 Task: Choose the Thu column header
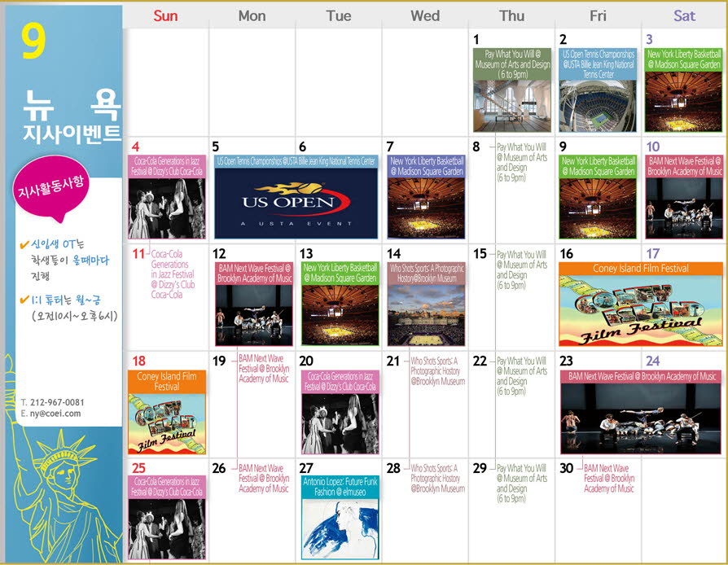(511, 15)
